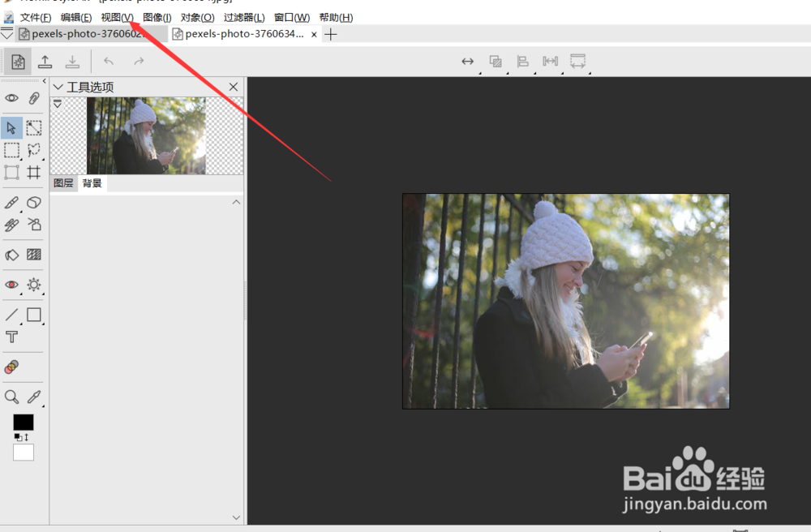Pick the black foreground color swatch
The image size is (811, 532).
tap(24, 423)
